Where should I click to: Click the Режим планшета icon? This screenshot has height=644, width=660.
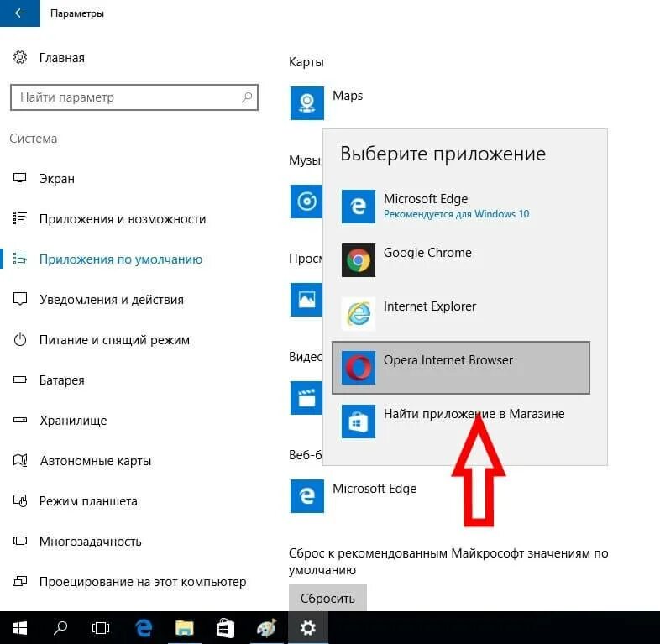(x=20, y=500)
